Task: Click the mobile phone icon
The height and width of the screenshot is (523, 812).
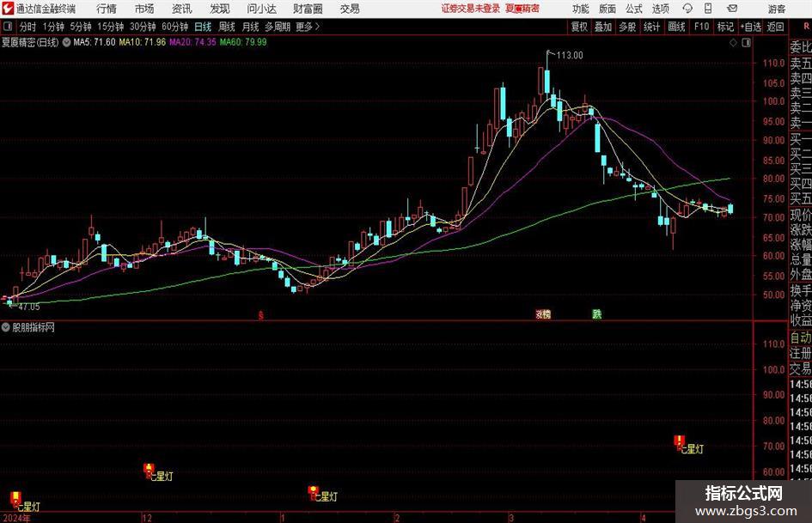Action: pos(708,9)
